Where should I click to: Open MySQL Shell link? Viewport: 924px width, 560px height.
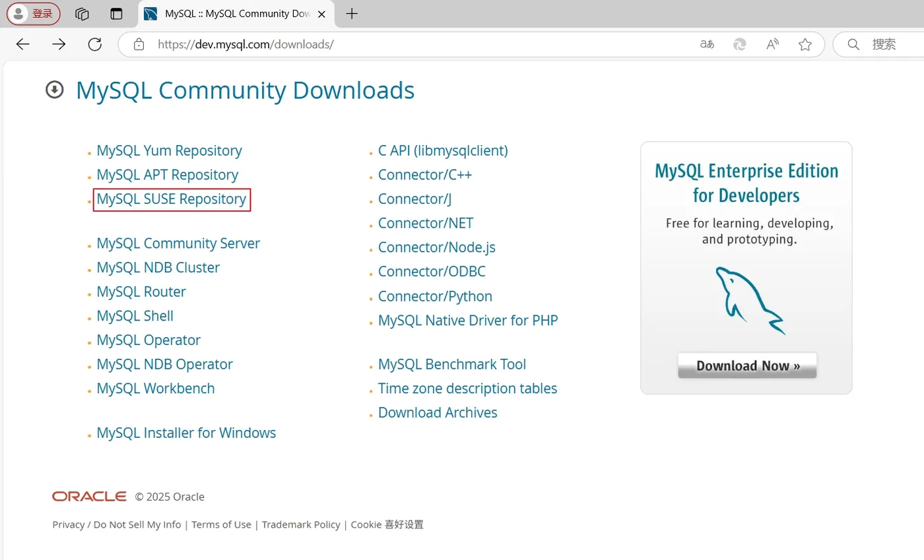click(135, 316)
